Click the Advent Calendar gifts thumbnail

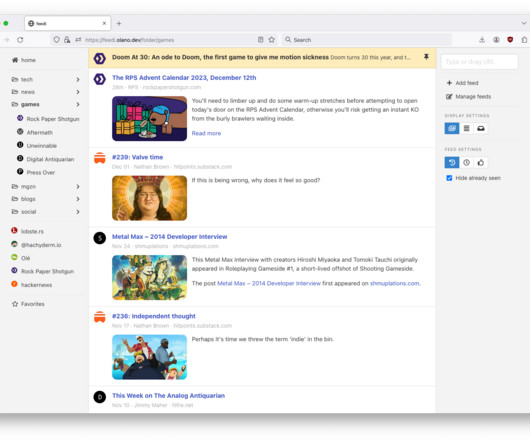click(x=149, y=119)
